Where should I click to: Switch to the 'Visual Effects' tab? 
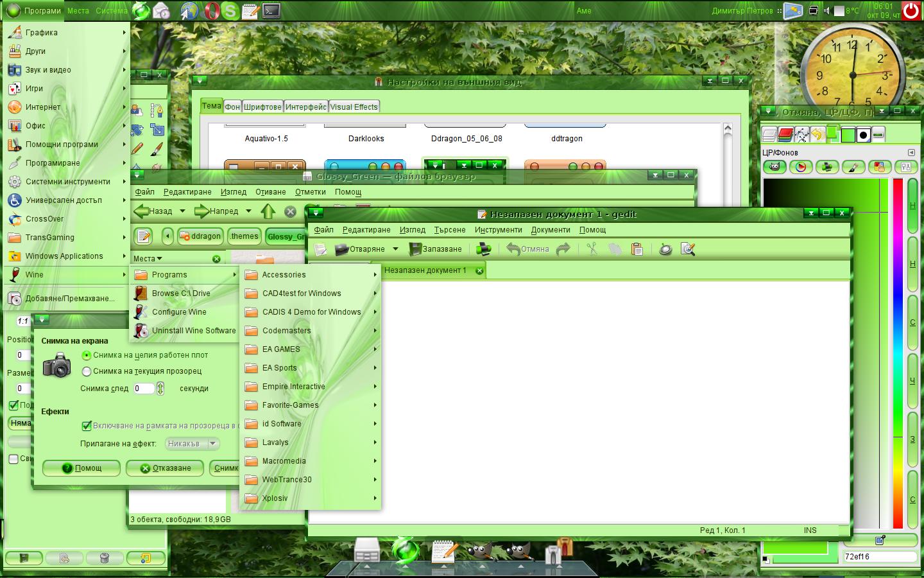354,107
